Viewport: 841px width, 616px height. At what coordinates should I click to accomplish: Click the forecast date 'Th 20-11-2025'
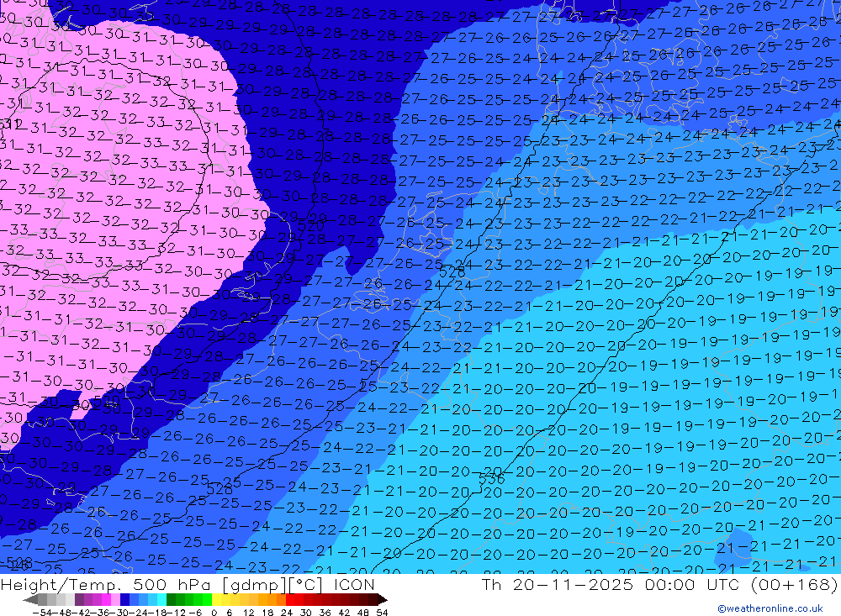[x=558, y=584]
